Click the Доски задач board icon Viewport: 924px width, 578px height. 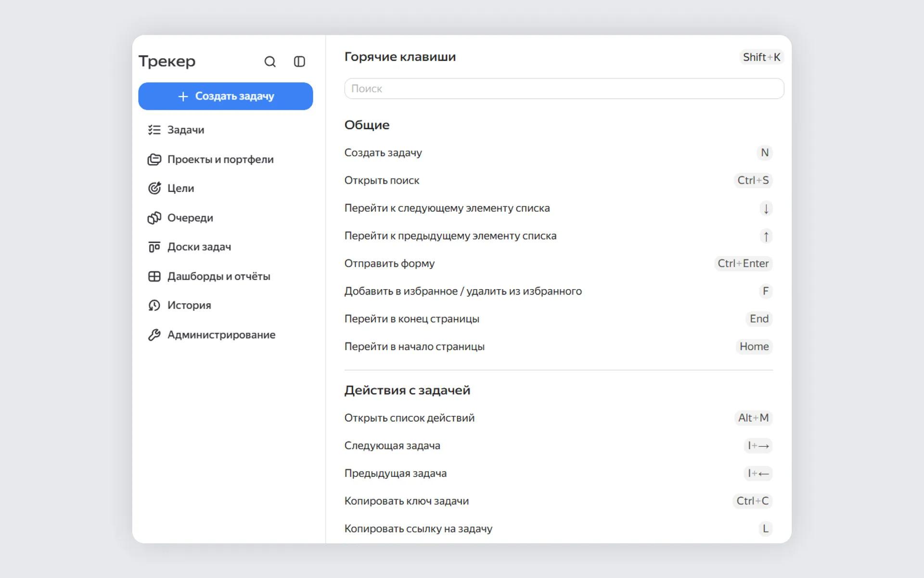point(154,247)
